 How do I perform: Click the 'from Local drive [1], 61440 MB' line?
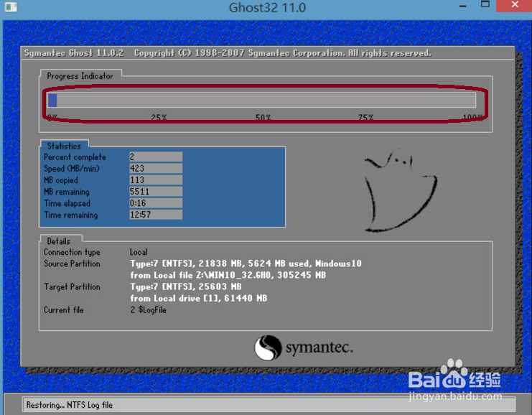pyautogui.click(x=199, y=298)
